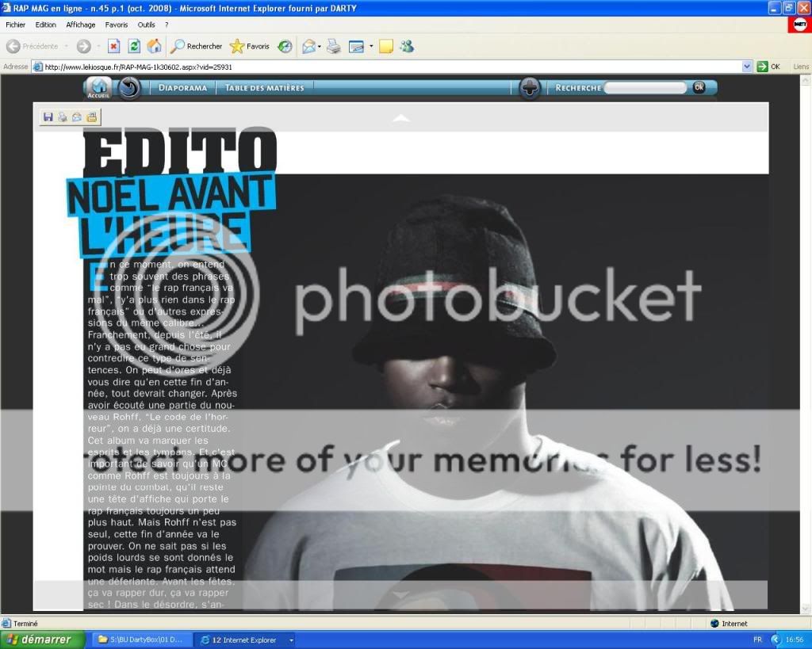Screen dimensions: 812x649
Task: Click the NOËL AVANT L'HEURE blue title
Action: click(x=171, y=214)
